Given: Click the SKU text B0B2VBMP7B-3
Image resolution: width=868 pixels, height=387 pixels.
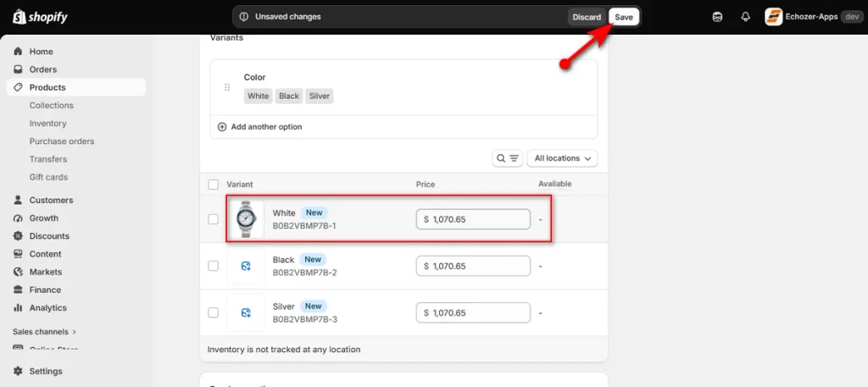Looking at the screenshot, I should pos(304,319).
